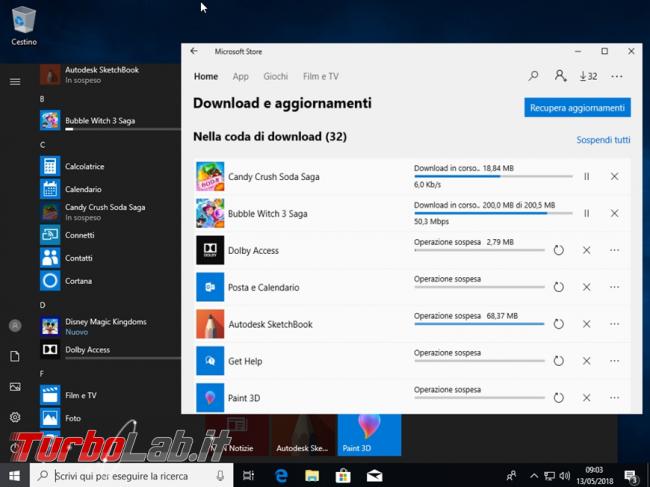Open more options for Dolby Access

(614, 250)
